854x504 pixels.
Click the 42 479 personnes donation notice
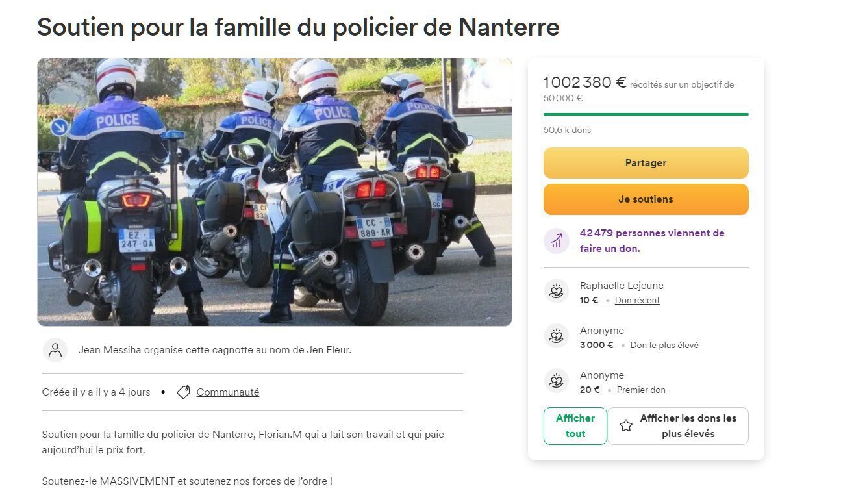pyautogui.click(x=652, y=241)
